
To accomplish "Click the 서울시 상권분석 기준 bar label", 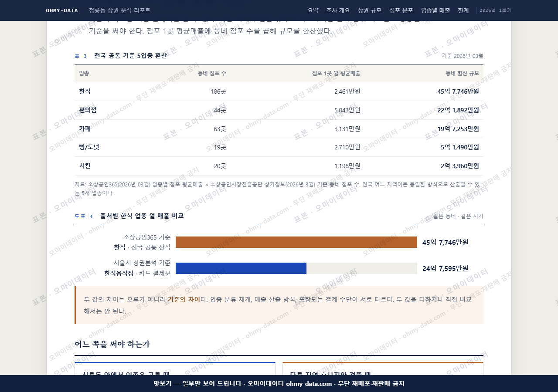I will 142,263.
